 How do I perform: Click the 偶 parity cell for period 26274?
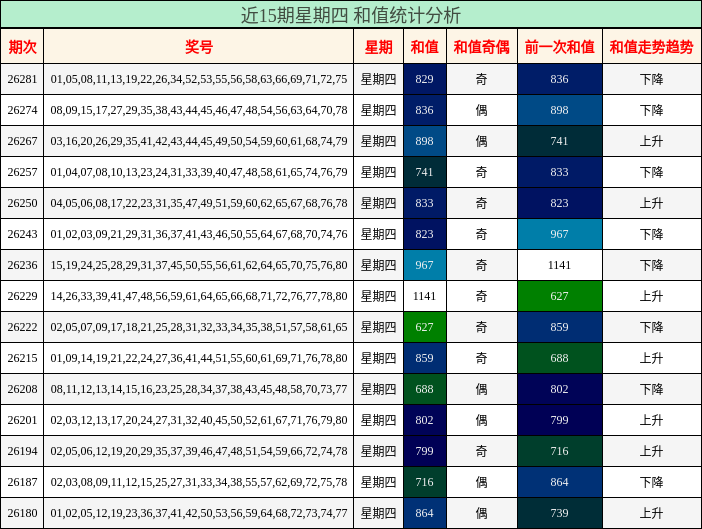[x=482, y=110]
